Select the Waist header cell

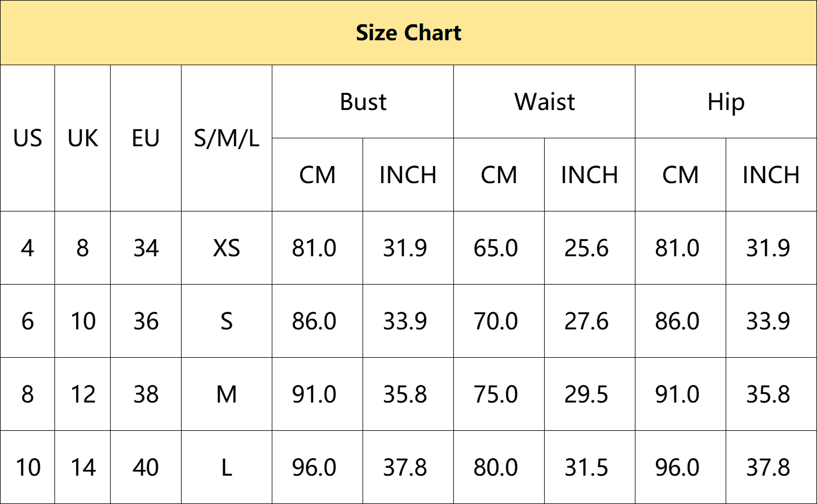(x=545, y=102)
